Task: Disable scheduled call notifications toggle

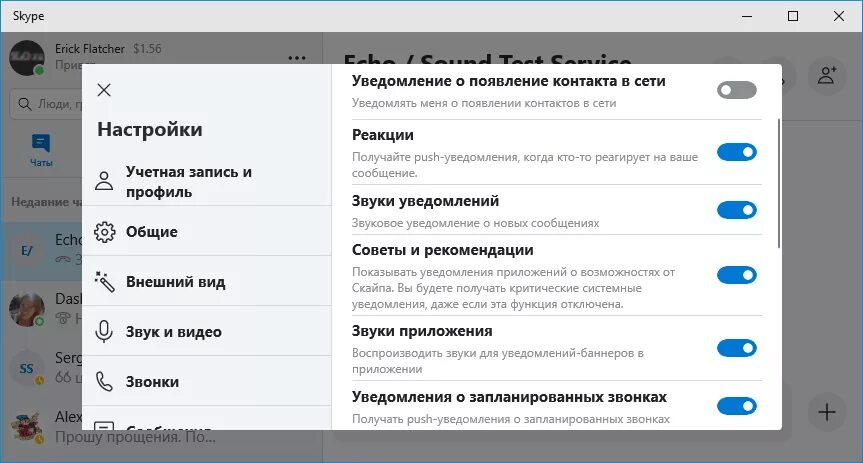Action: click(736, 406)
